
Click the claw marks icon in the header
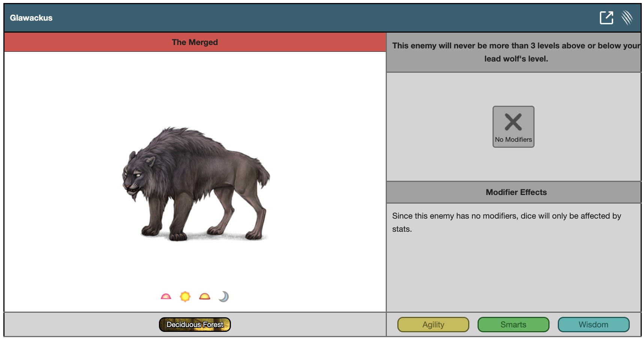pyautogui.click(x=627, y=18)
